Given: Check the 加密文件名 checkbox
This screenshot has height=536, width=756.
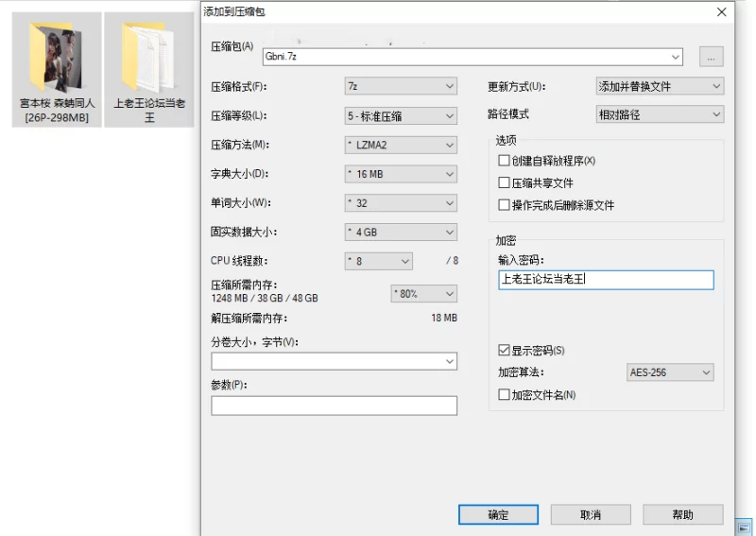Looking at the screenshot, I should click(x=504, y=395).
